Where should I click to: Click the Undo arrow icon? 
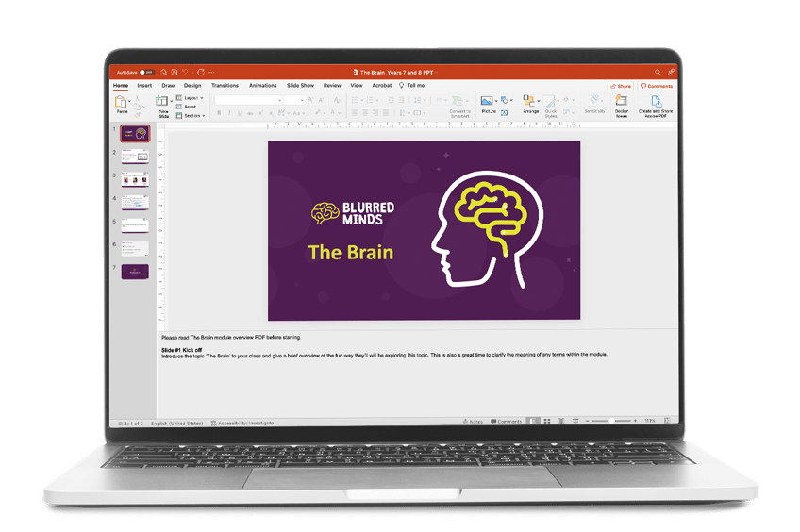coord(185,73)
